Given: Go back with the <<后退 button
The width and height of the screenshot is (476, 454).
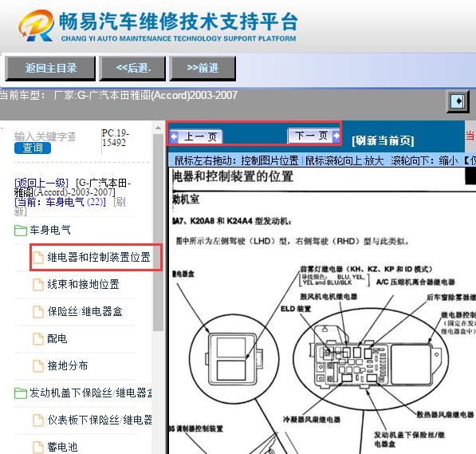Looking at the screenshot, I should click(x=132, y=69).
